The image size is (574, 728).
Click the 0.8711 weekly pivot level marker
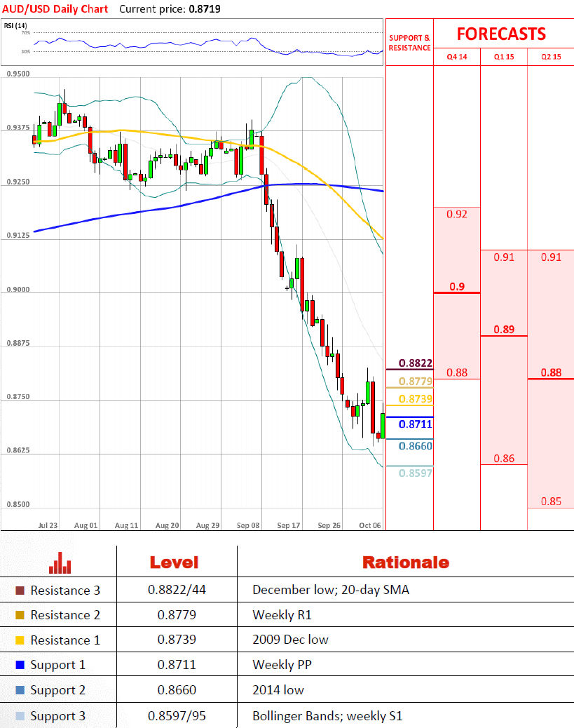point(415,424)
